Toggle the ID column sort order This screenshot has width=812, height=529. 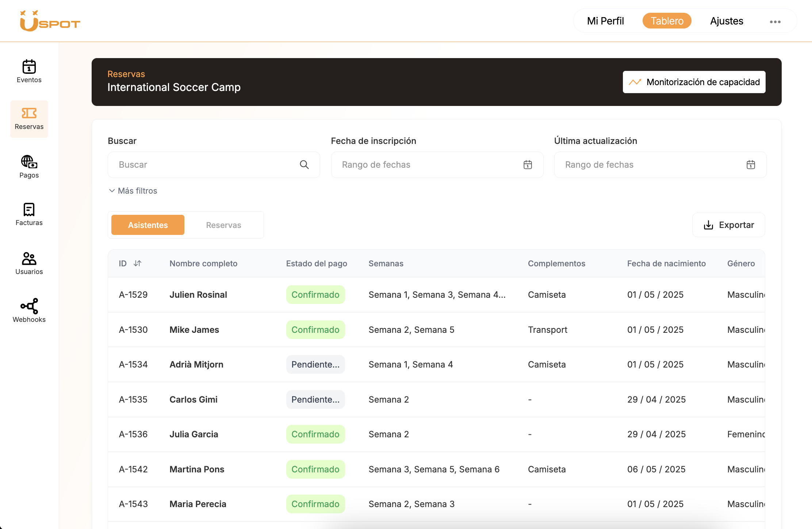click(137, 263)
